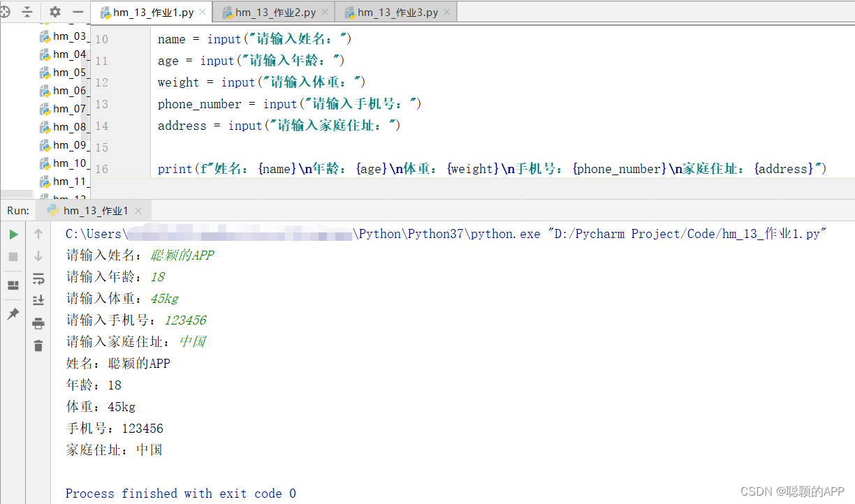Collapse all items in project panel
The width and height of the screenshot is (855, 504).
coord(27,12)
